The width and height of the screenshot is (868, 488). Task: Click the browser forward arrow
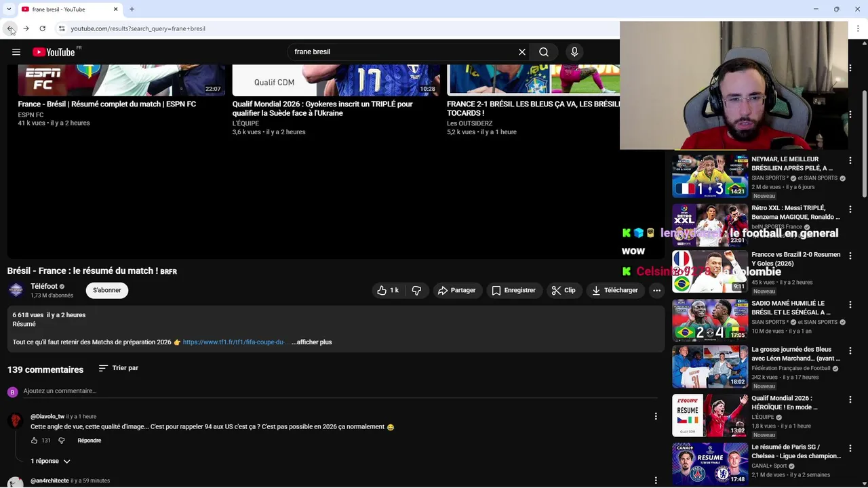coord(26,28)
